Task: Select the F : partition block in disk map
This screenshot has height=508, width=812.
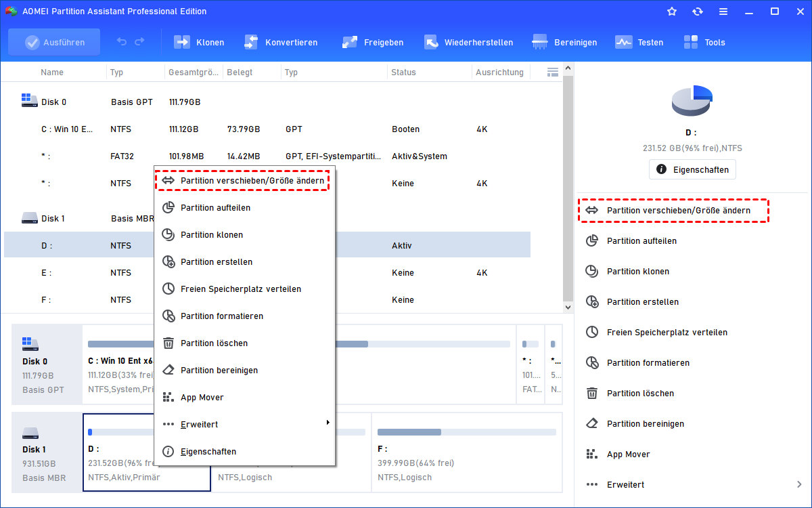Action: [467, 452]
